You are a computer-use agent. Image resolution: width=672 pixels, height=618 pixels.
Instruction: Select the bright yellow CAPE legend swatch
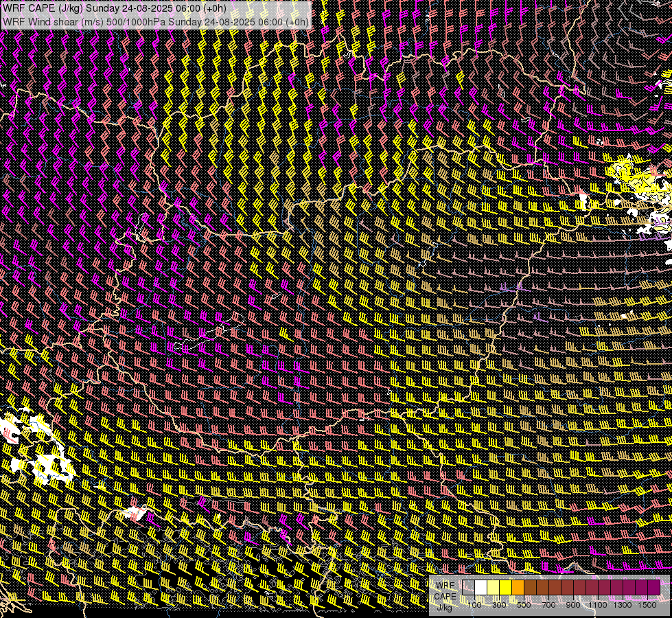506,588
